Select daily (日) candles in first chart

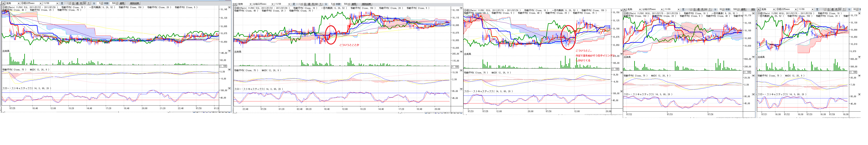[x=73, y=3]
